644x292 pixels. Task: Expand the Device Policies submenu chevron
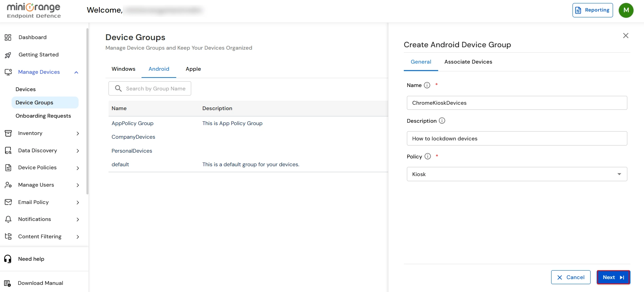(x=78, y=168)
